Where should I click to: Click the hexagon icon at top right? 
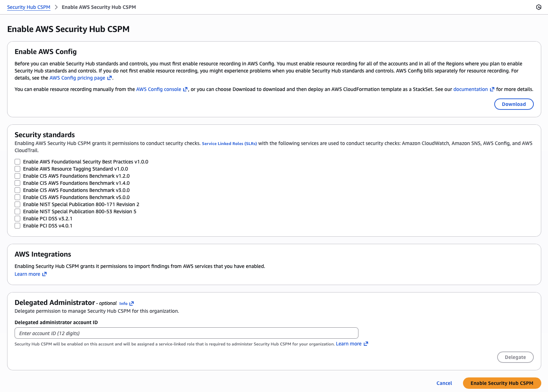tap(538, 7)
